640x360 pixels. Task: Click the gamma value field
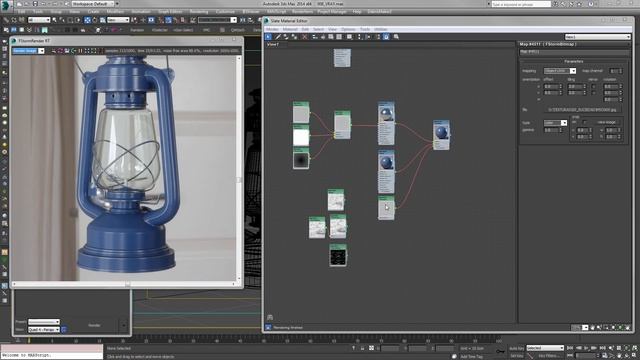pos(551,130)
